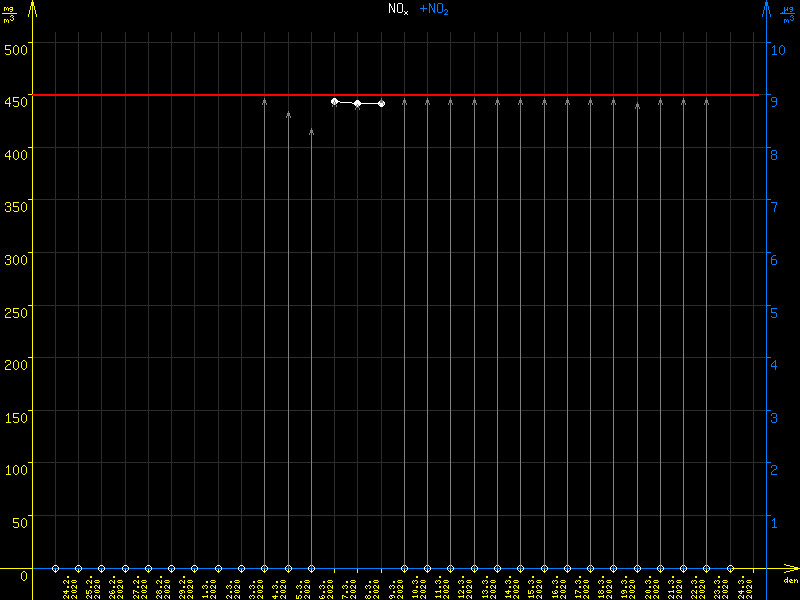Click the blue µg/m³ unit label top-right
The width and height of the screenshot is (800, 600).
(787, 13)
